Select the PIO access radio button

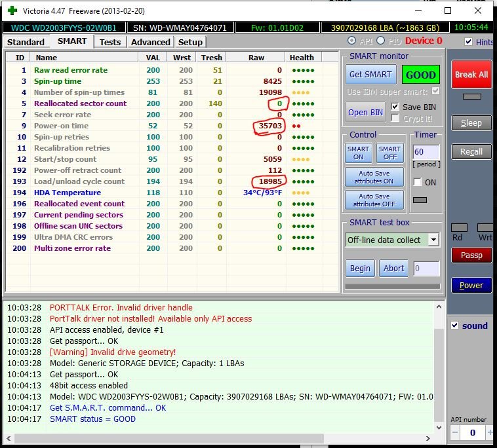tap(381, 41)
